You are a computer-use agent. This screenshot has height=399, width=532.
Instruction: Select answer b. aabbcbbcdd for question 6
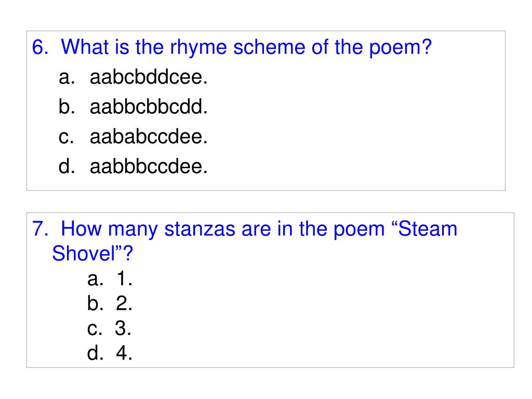click(x=132, y=107)
